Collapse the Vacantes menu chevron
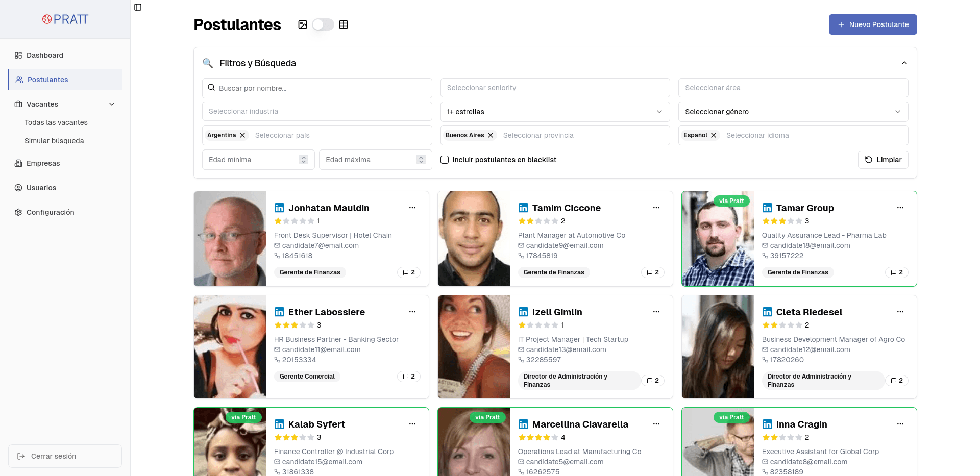 pos(112,104)
